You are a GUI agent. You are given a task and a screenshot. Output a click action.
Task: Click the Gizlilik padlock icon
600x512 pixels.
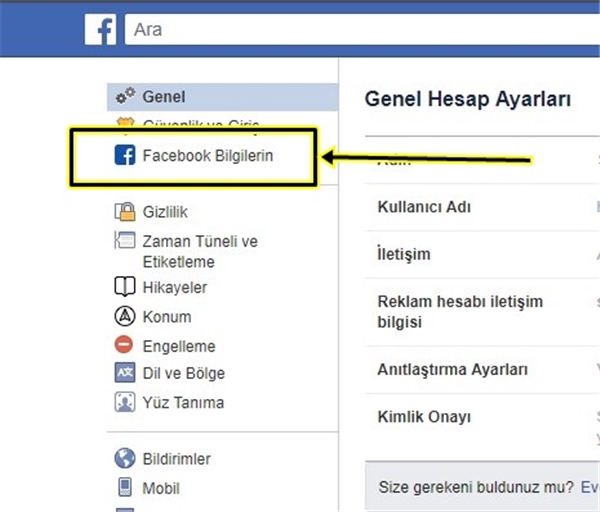click(125, 212)
